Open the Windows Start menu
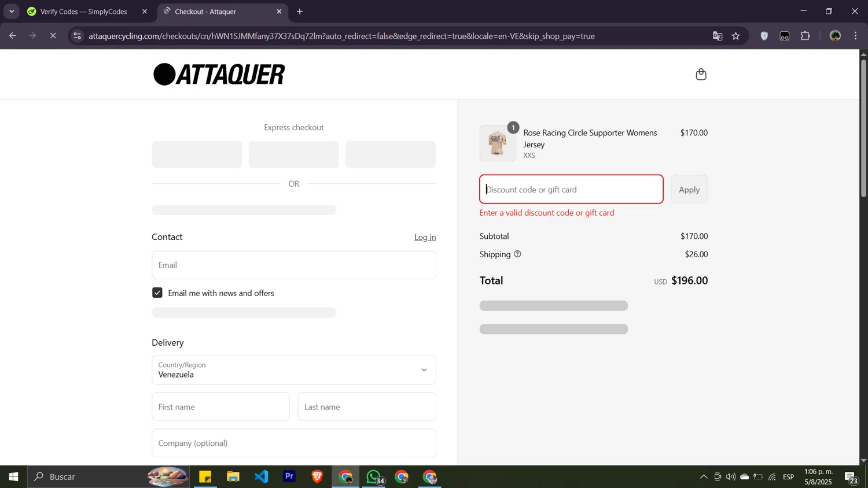 [13, 477]
